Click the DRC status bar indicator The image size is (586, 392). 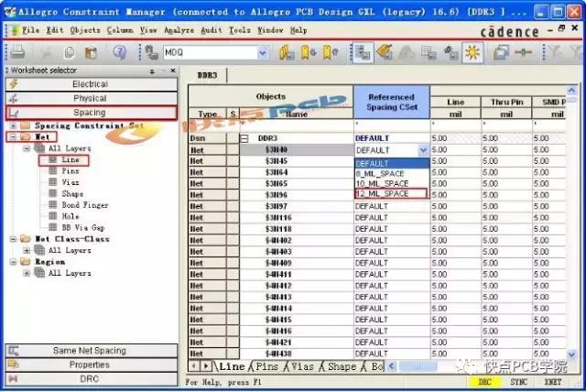[484, 382]
